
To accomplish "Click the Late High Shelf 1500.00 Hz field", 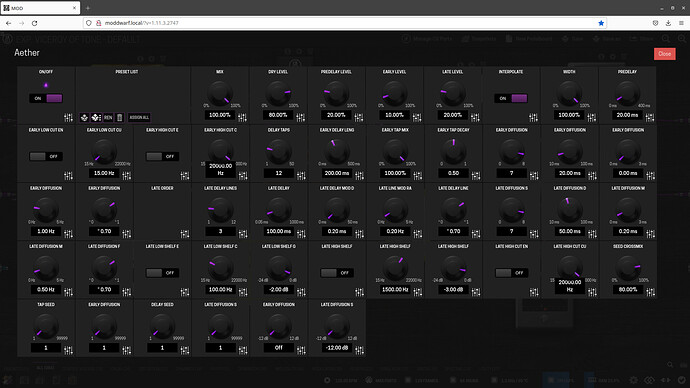I will (395, 289).
